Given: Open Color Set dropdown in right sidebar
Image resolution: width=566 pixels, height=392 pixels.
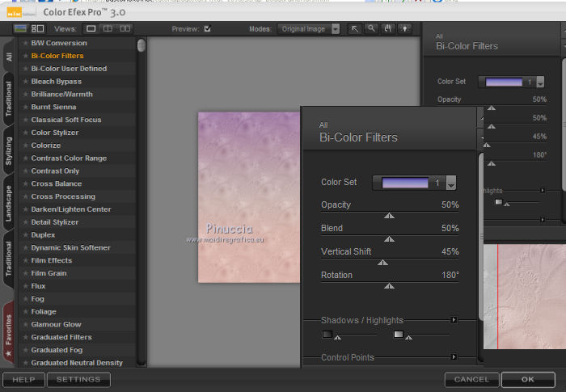Looking at the screenshot, I should pos(540,82).
